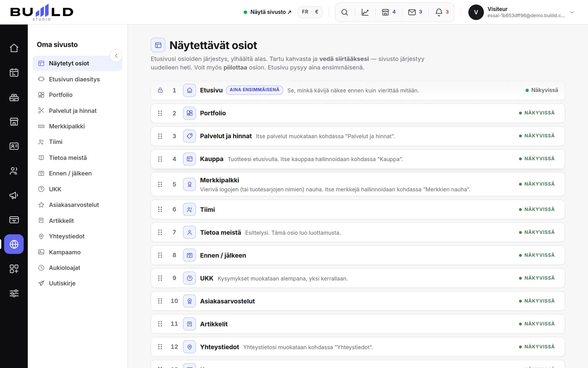Open the home dashboard icon in left rail

[14, 48]
